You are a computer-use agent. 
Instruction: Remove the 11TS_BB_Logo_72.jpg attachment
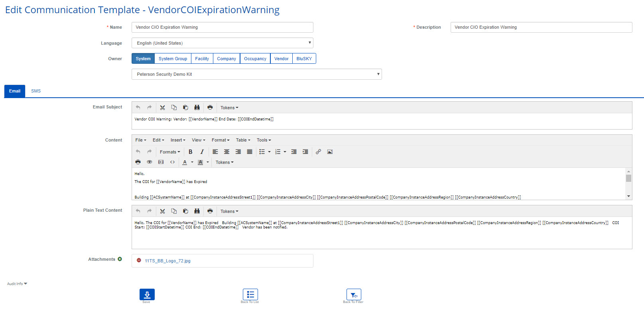(139, 260)
